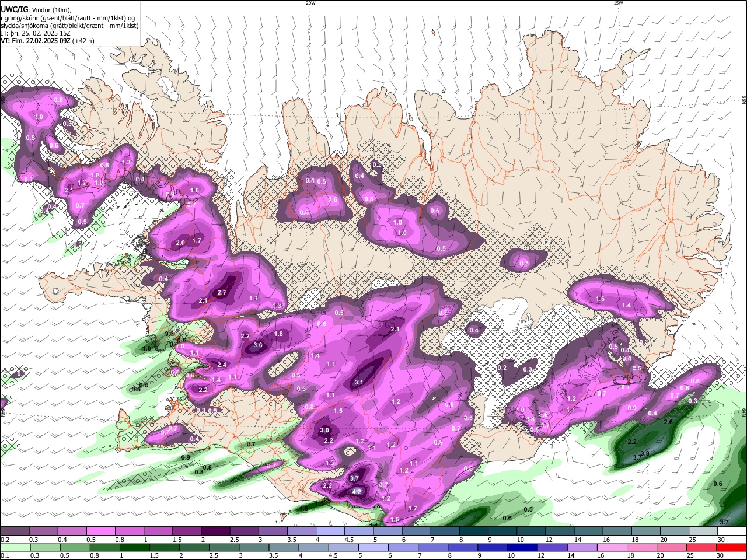Viewport: 747px width, 560px height.
Task: Click the 1.8 snowfall value on map
Action: [278, 334]
